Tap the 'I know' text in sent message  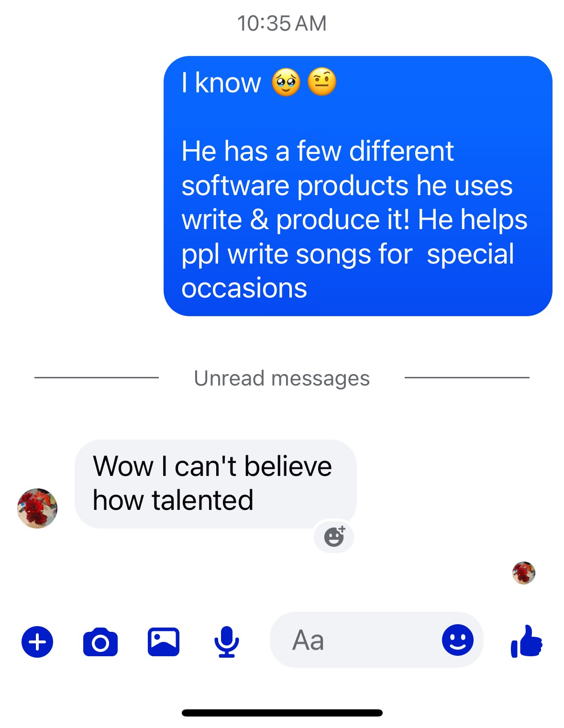pyautogui.click(x=221, y=83)
